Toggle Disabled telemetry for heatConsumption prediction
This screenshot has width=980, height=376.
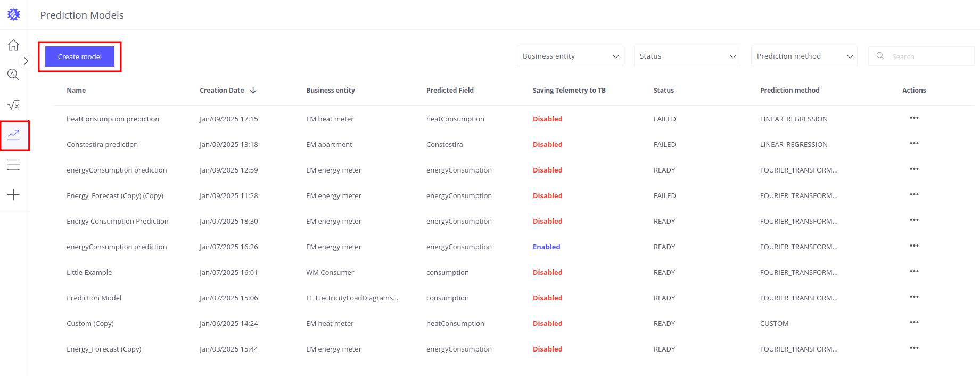click(547, 119)
